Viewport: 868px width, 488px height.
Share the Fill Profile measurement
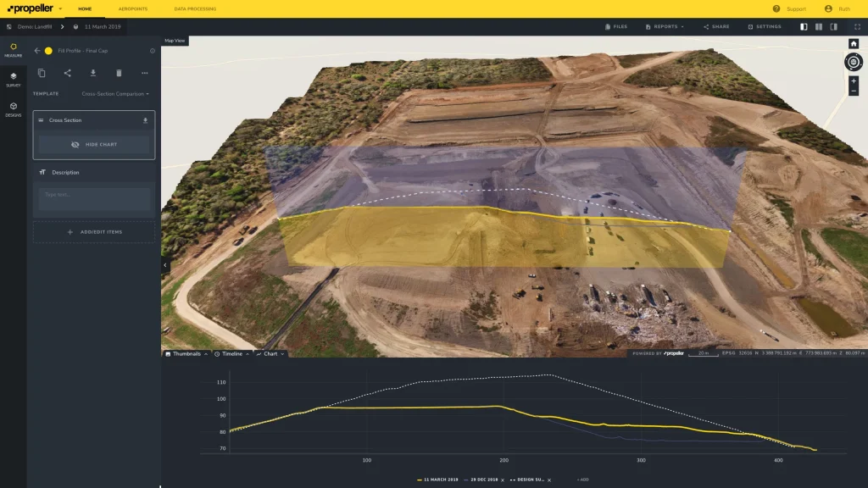pos(69,73)
